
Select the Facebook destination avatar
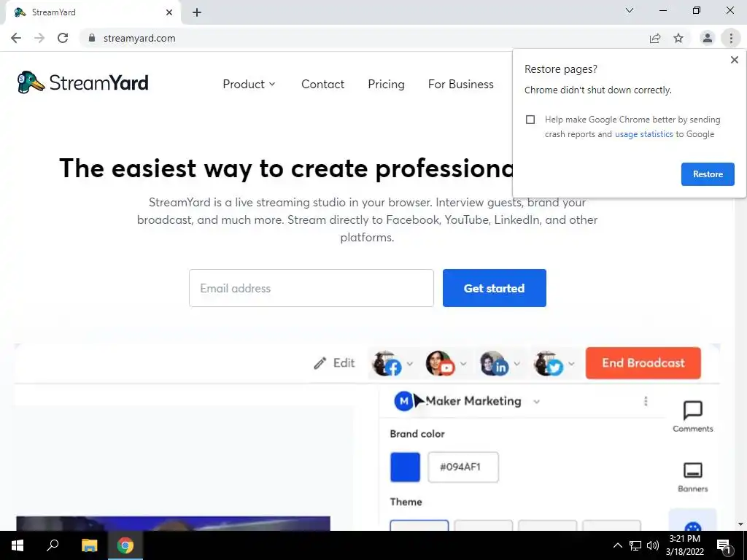387,364
